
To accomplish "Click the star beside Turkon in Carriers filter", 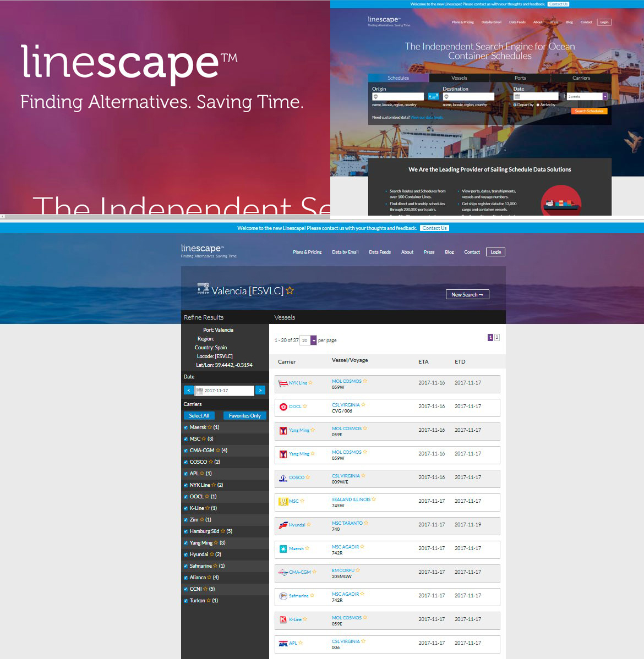I will pyautogui.click(x=209, y=601).
